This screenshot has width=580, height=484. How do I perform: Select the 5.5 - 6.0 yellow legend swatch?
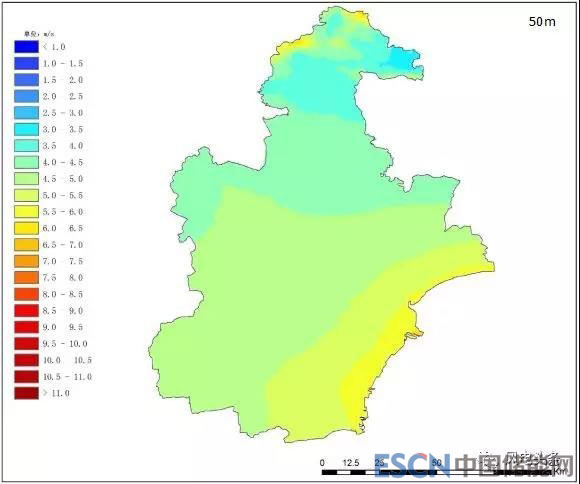26,212
